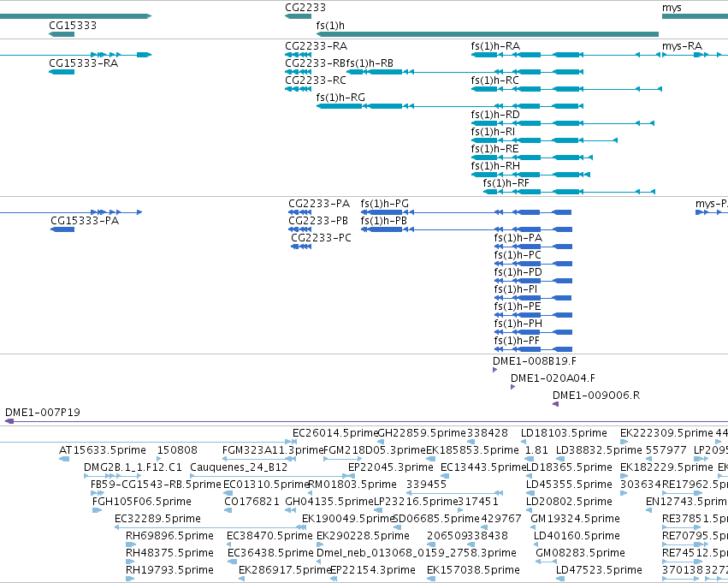Click purple arrow marker under DME1-009O06.R
Image resolution: width=728 pixels, height=583 pixels.
point(555,404)
